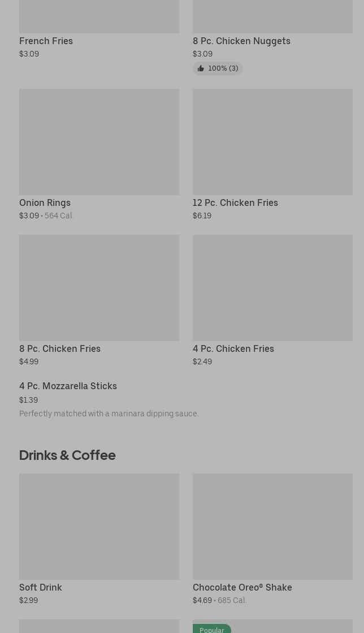Image resolution: width=364 pixels, height=633 pixels.
Task: Select 8 Pc. Chicken Nuggets title
Action: 241,41
